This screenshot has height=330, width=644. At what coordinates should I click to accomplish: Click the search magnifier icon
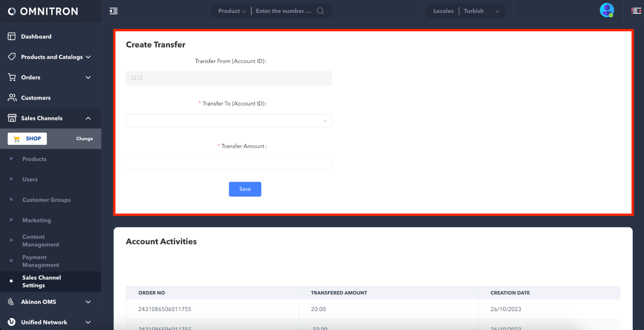pos(320,11)
